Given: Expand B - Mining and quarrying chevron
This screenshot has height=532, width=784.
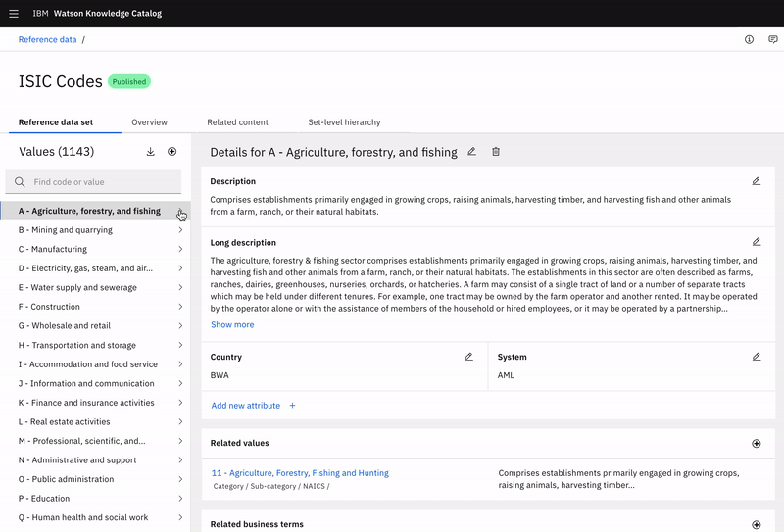Looking at the screenshot, I should tap(180, 230).
